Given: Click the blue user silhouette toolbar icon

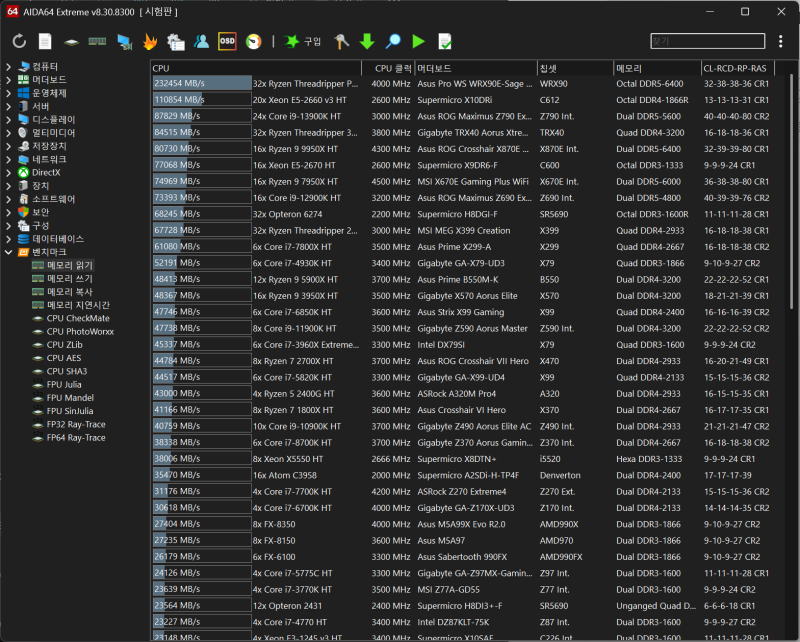Looking at the screenshot, I should [202, 41].
